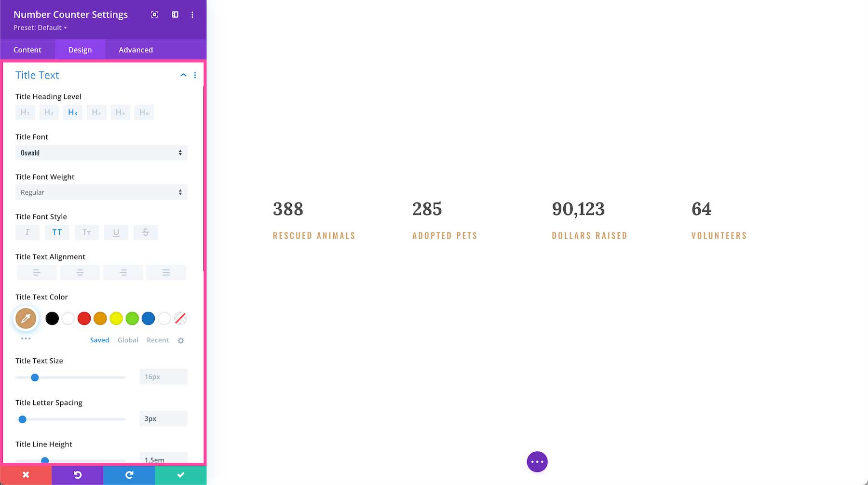Collapse the Title Text section
The width and height of the screenshot is (868, 485).
coord(183,75)
